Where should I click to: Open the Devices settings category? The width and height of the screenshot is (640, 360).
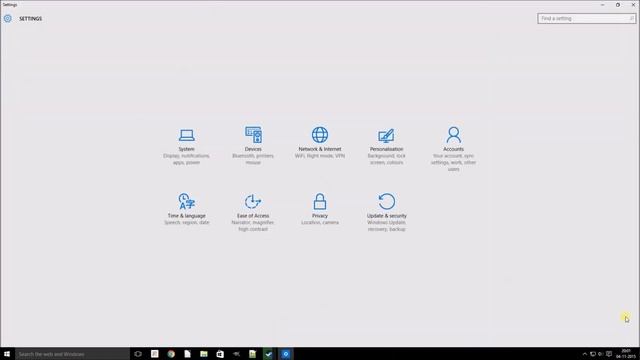[x=253, y=146]
